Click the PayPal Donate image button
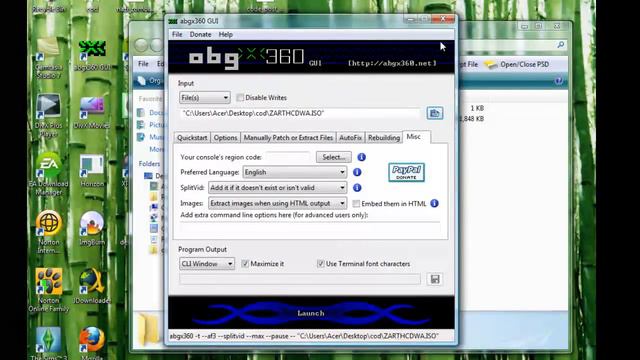The height and width of the screenshot is (360, 640). pyautogui.click(x=406, y=172)
